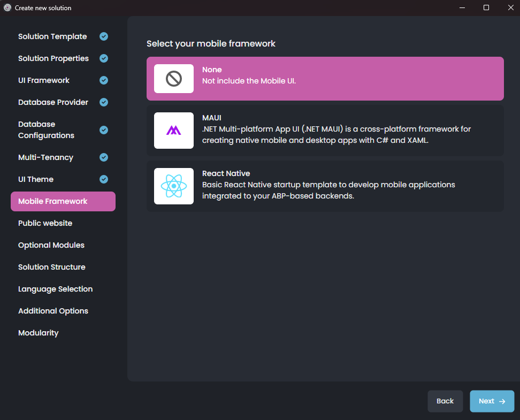Click the Back button
The height and width of the screenshot is (420, 520).
click(445, 401)
